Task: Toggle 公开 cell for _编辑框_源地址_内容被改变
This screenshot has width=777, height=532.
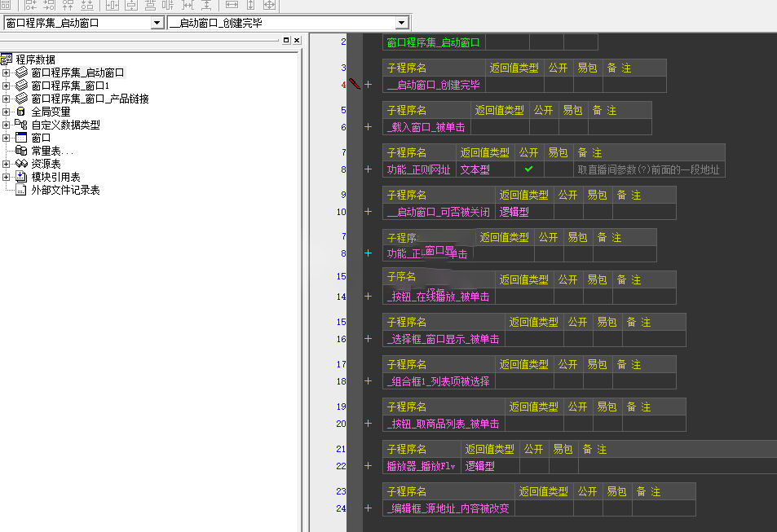Action: pyautogui.click(x=588, y=508)
